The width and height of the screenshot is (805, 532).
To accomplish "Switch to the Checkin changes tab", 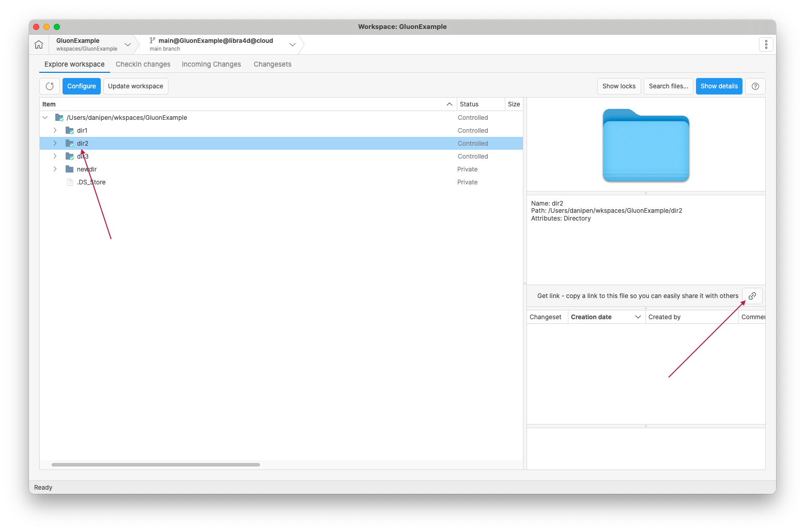I will [x=143, y=64].
